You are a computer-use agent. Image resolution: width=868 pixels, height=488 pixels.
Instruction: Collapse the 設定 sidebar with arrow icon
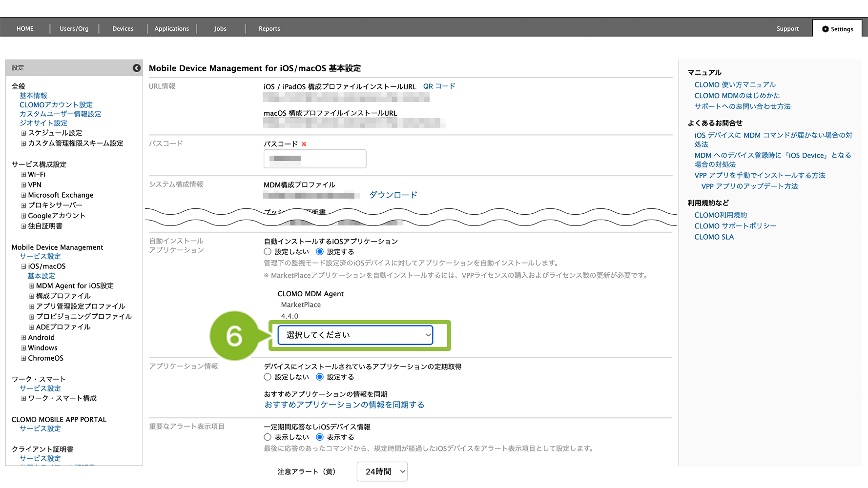click(137, 68)
